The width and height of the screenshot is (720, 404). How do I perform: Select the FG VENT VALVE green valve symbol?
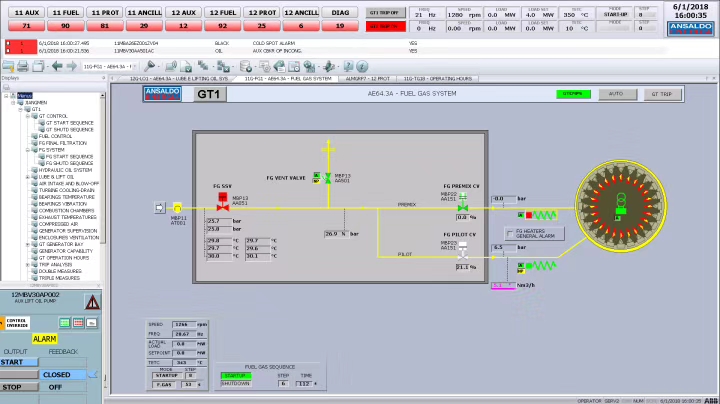click(x=328, y=177)
